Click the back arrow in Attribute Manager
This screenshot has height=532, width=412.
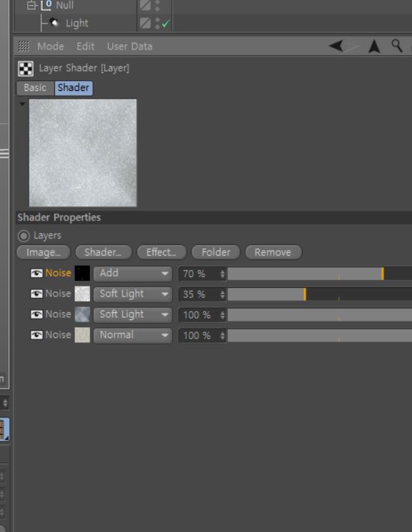(x=336, y=46)
